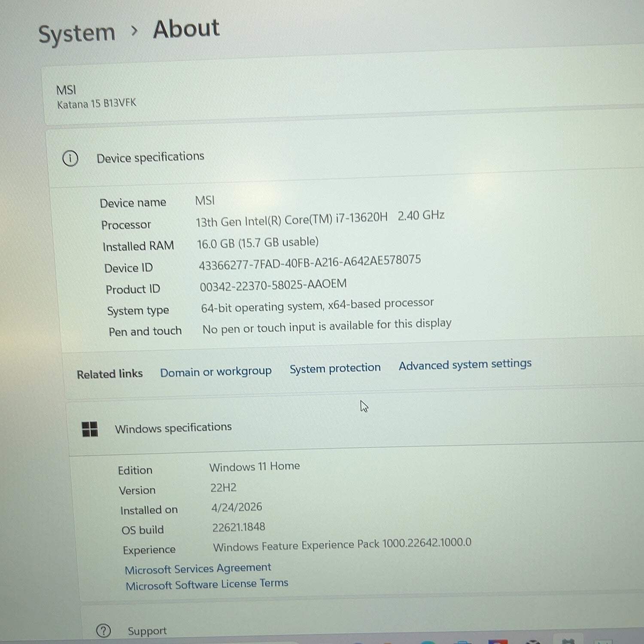Select the Windows Feature Experience Pack text
Viewport: 644px width, 644px height.
pos(342,544)
